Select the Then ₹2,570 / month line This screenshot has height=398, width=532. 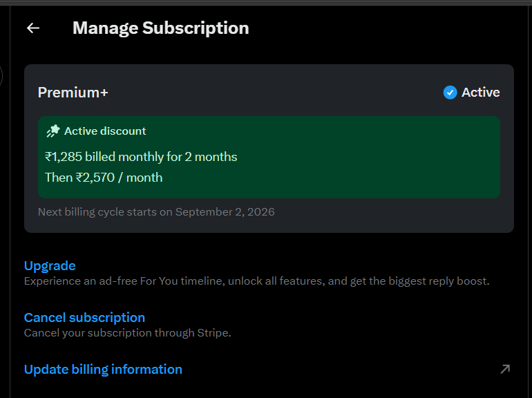(104, 178)
